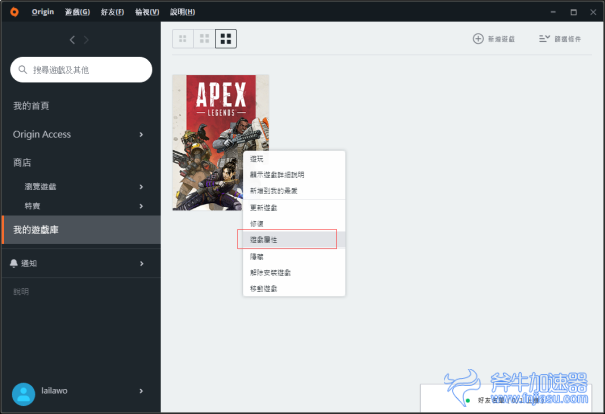The image size is (605, 414).
Task: Choose 解除安裝遊戲 in context menu
Action: (294, 272)
